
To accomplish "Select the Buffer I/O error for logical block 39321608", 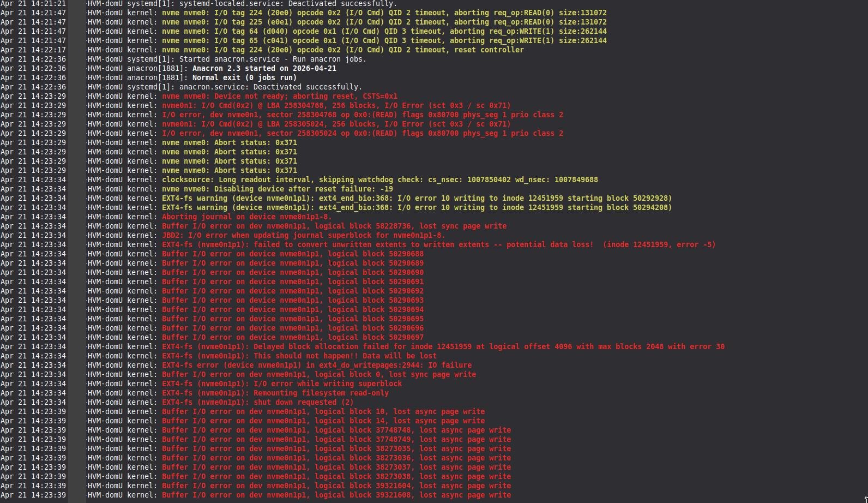I will click(x=336, y=495).
